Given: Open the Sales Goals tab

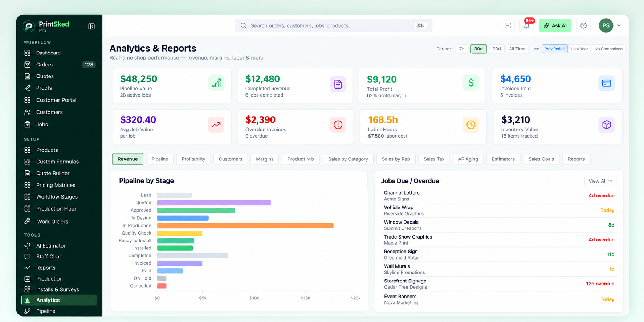Looking at the screenshot, I should pyautogui.click(x=541, y=159).
